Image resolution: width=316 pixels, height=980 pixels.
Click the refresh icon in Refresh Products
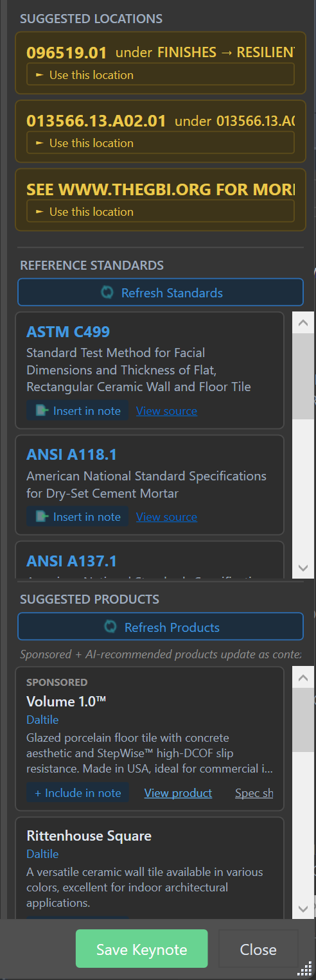(110, 627)
